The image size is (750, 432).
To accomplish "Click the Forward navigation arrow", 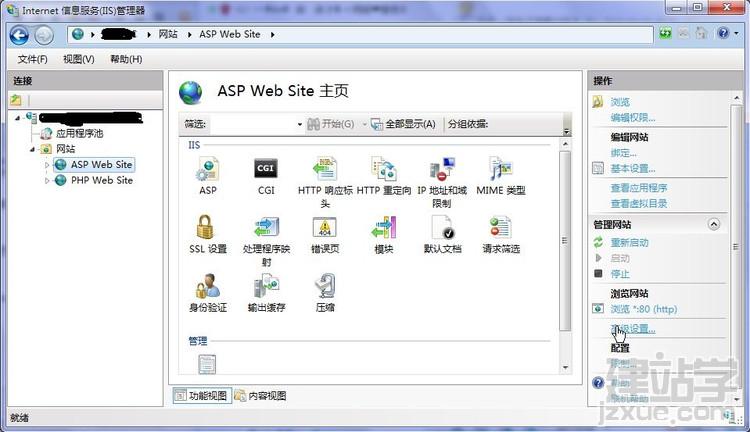I will point(44,35).
